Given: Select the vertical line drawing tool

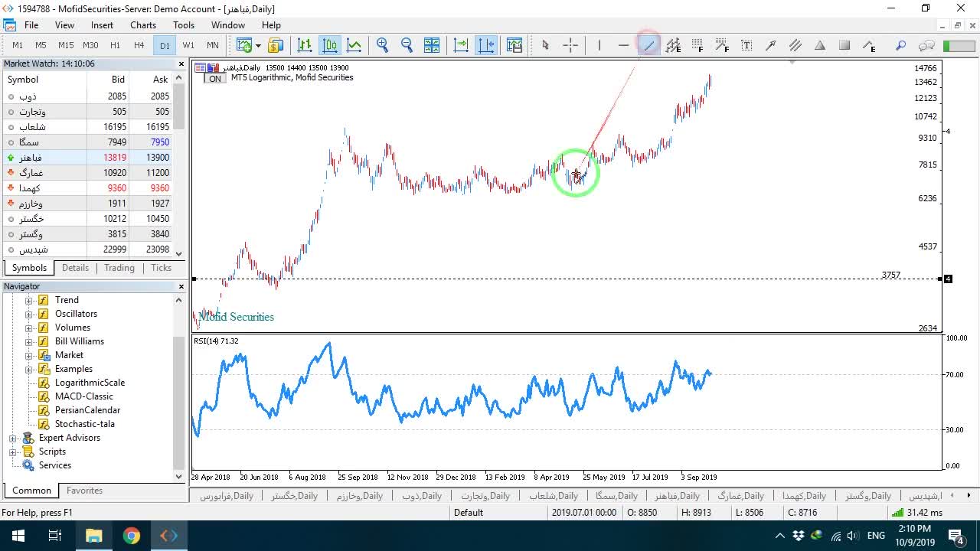Looking at the screenshot, I should pos(599,45).
